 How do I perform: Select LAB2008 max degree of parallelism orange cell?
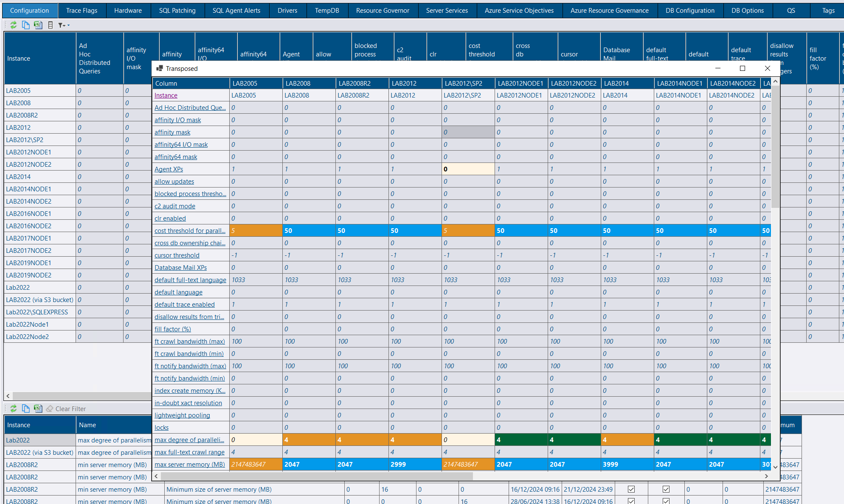pos(309,440)
